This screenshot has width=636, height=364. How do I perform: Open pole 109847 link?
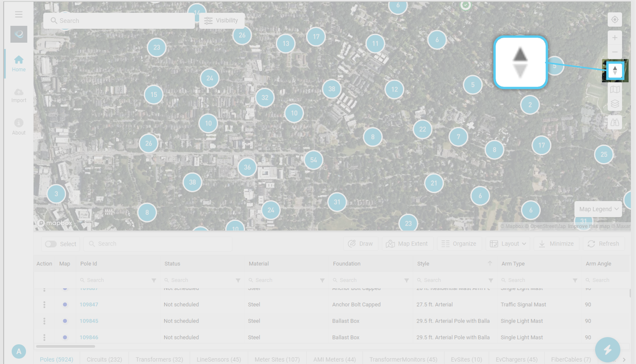pos(89,304)
